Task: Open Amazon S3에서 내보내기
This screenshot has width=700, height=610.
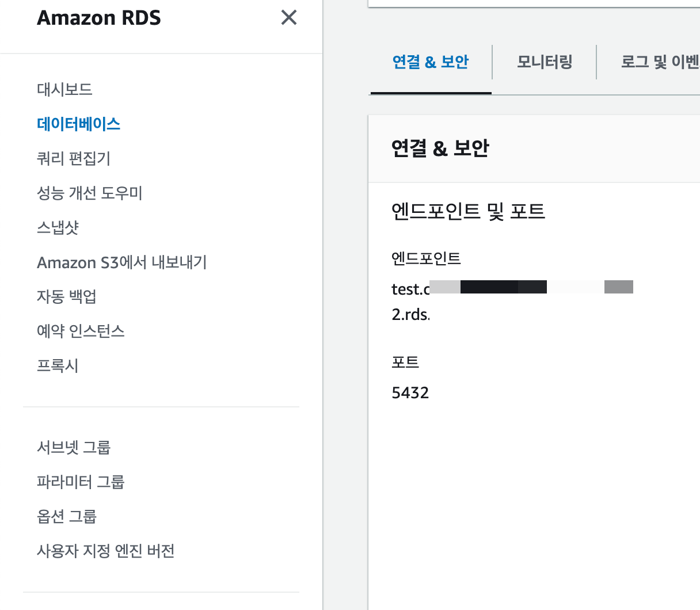Action: [122, 262]
